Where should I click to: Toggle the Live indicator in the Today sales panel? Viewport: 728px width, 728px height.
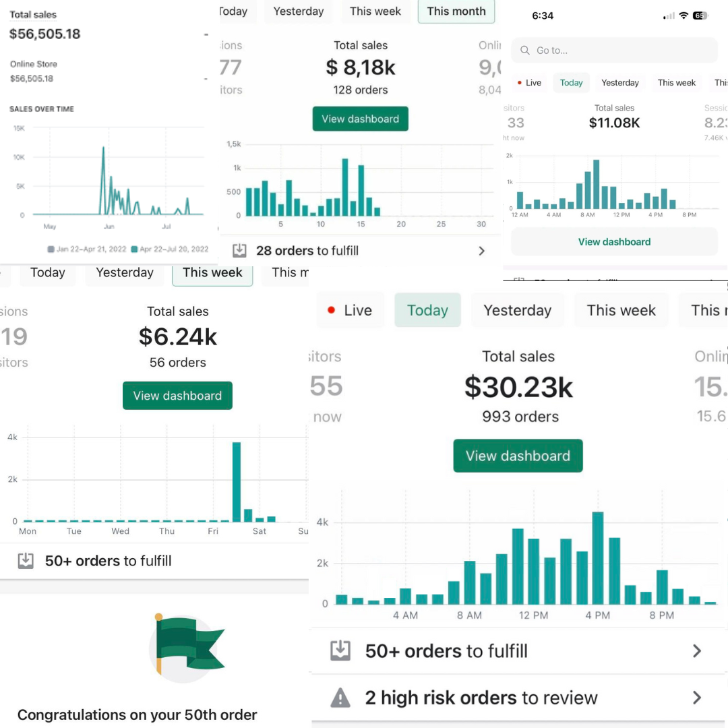[x=351, y=310]
